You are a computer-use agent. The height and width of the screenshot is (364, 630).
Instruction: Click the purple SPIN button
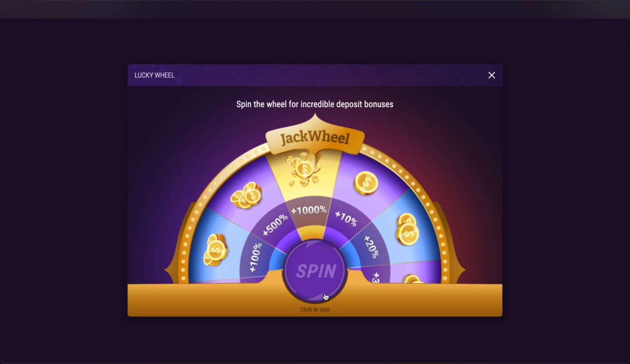[315, 271]
